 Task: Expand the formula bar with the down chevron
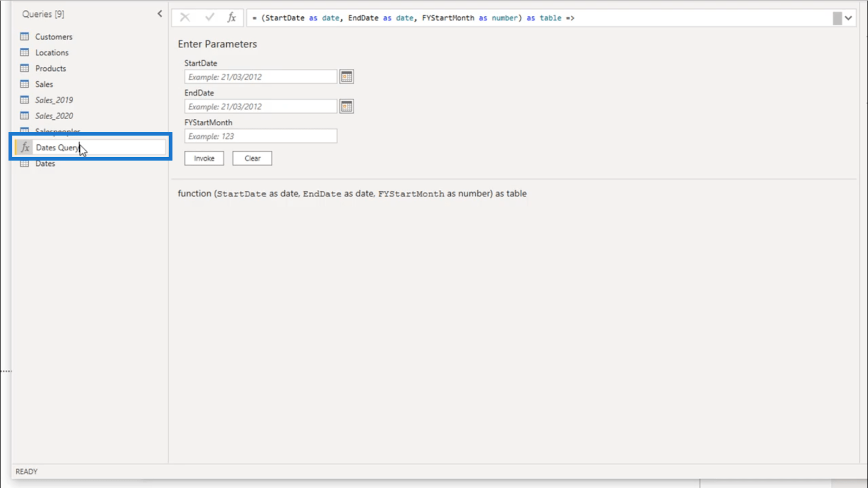pos(848,18)
